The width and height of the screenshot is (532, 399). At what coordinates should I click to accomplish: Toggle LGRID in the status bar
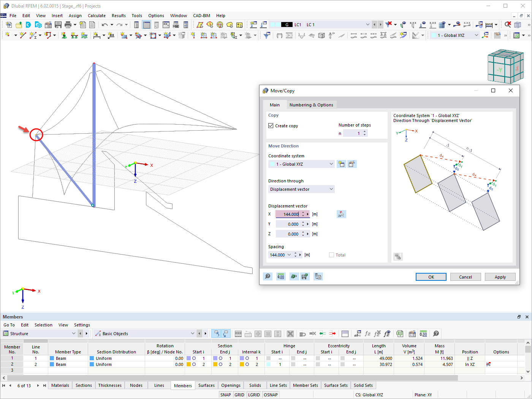click(x=254, y=395)
